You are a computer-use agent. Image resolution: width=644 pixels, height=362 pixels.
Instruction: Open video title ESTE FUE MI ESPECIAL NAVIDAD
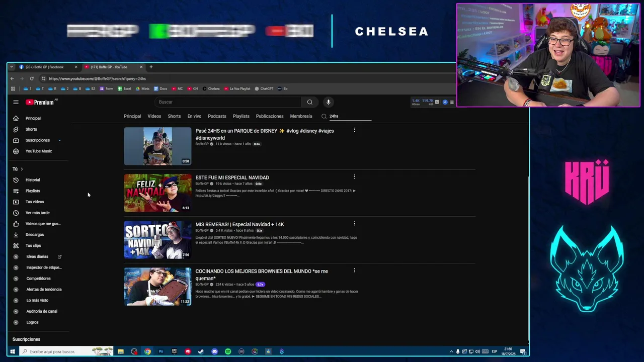(x=232, y=177)
